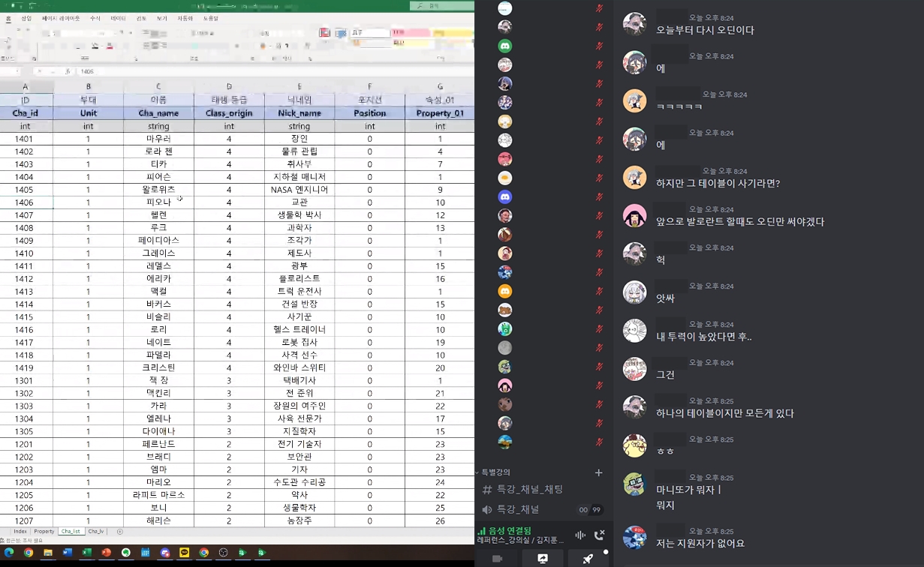Join the 특강_채널 voice channel

coord(518,510)
